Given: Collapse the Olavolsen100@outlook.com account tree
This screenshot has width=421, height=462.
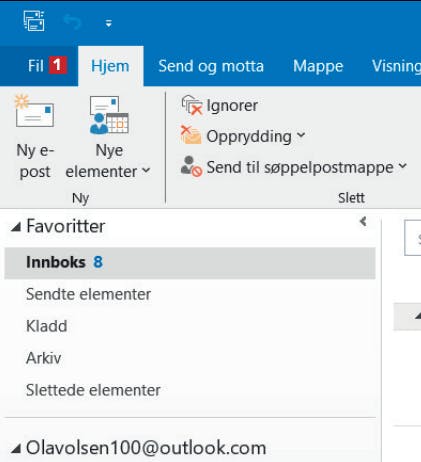Looking at the screenshot, I should [16, 449].
